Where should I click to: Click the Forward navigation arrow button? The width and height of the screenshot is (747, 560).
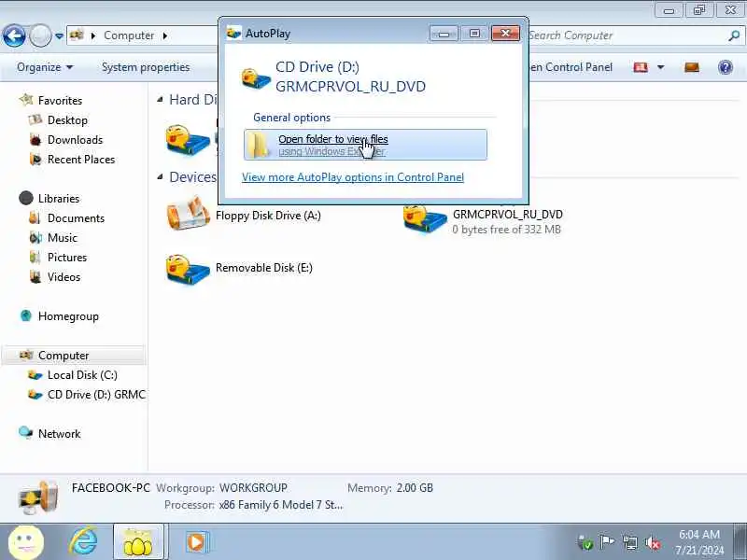40,35
